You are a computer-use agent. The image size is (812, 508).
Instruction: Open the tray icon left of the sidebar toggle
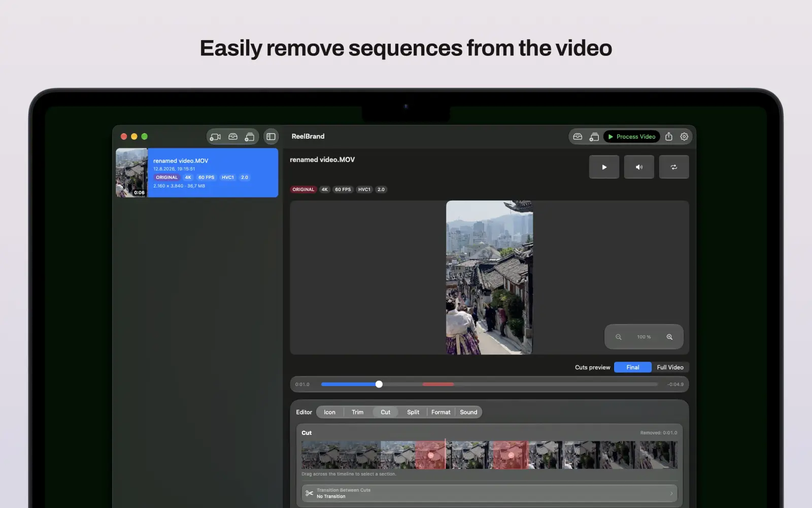[x=233, y=137]
